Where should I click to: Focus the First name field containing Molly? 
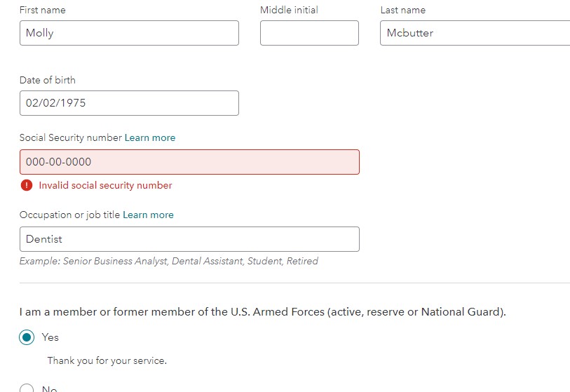point(129,33)
